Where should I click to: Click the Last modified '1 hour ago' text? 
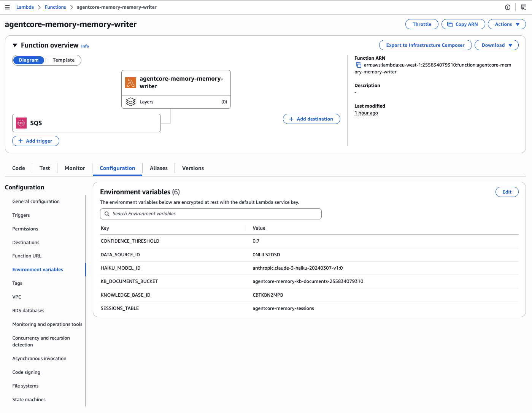366,113
